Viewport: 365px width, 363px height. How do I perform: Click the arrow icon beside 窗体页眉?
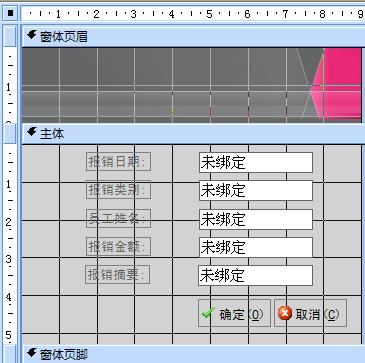(32, 35)
